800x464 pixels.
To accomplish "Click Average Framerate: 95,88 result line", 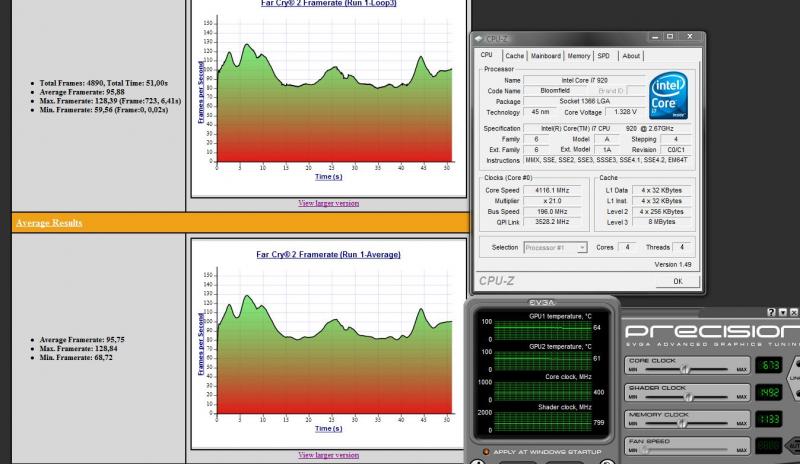I will [82, 92].
